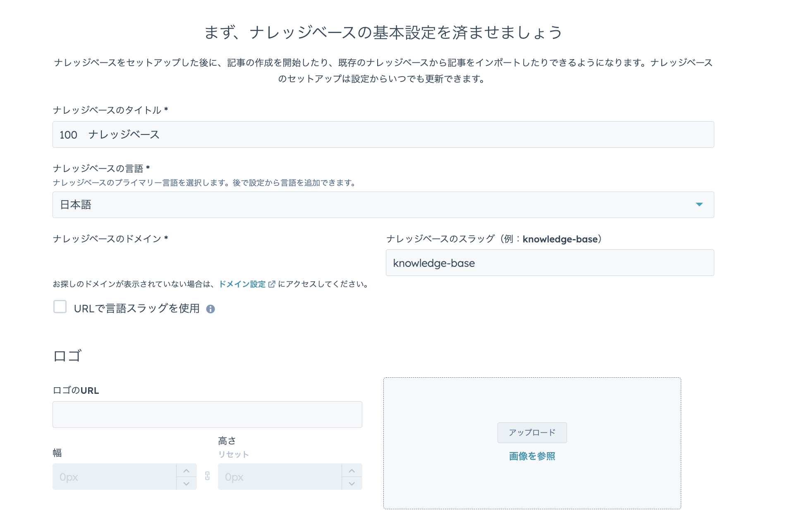
Task: Click the ロゴのURL input field
Action: pyautogui.click(x=207, y=414)
